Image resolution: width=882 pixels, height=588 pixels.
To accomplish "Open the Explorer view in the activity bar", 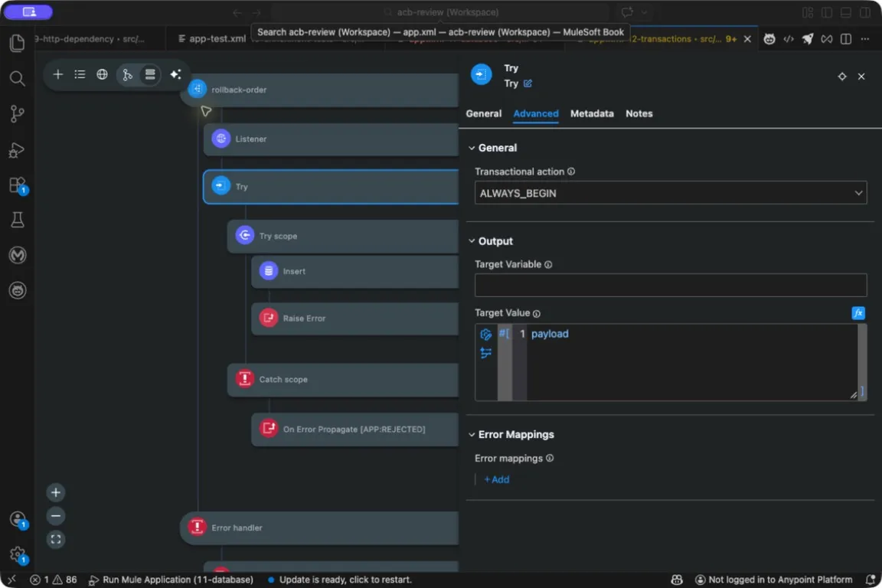I will [18, 43].
